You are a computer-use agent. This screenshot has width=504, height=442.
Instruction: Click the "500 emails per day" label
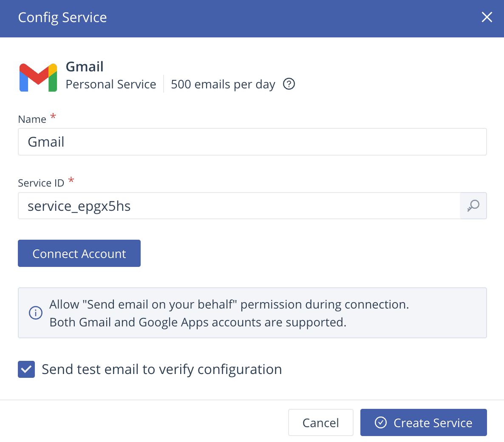click(223, 84)
